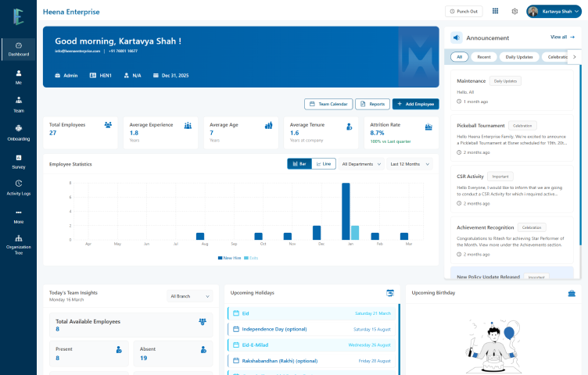
Task: Click the Upcoming Birthday cake icon
Action: 571,293
